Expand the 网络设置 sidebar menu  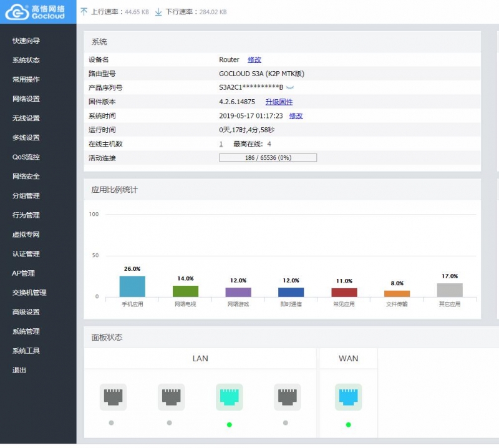pos(26,99)
